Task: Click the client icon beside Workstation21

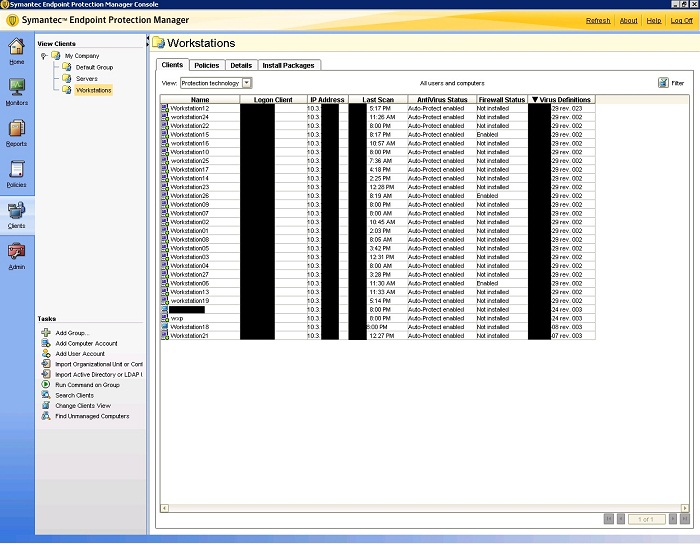Action: (165, 336)
